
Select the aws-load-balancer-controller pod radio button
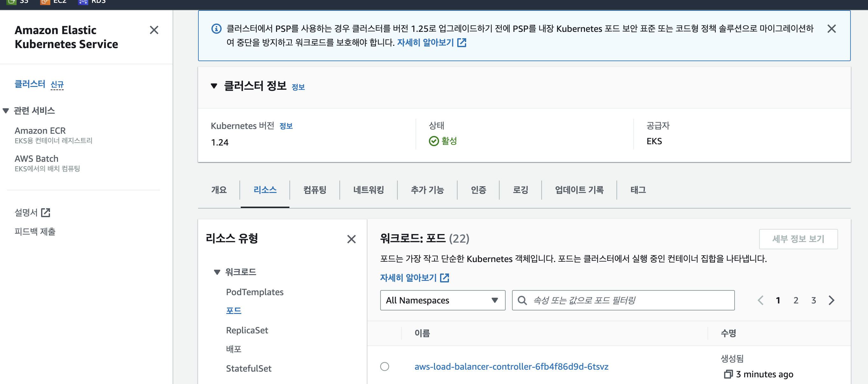click(384, 366)
